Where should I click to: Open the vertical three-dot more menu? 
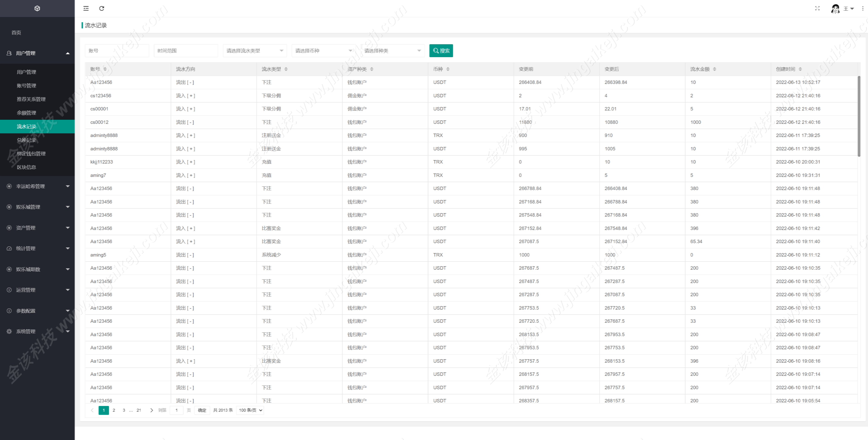(863, 8)
